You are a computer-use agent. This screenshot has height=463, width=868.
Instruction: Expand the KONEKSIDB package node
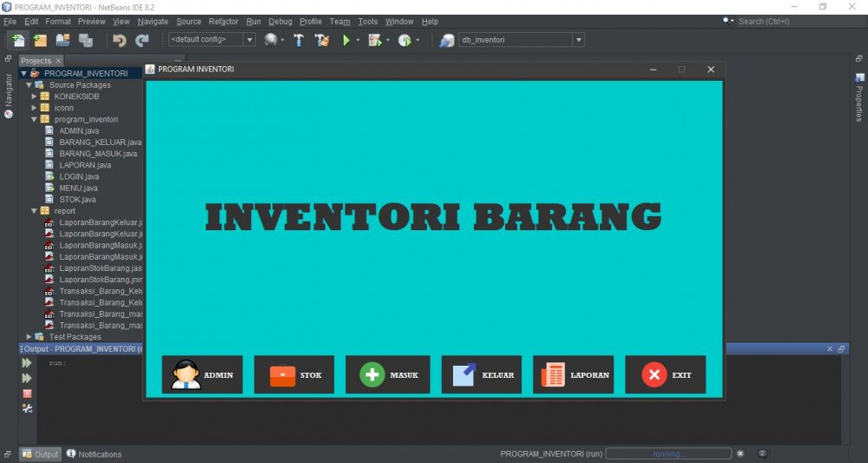click(34, 96)
